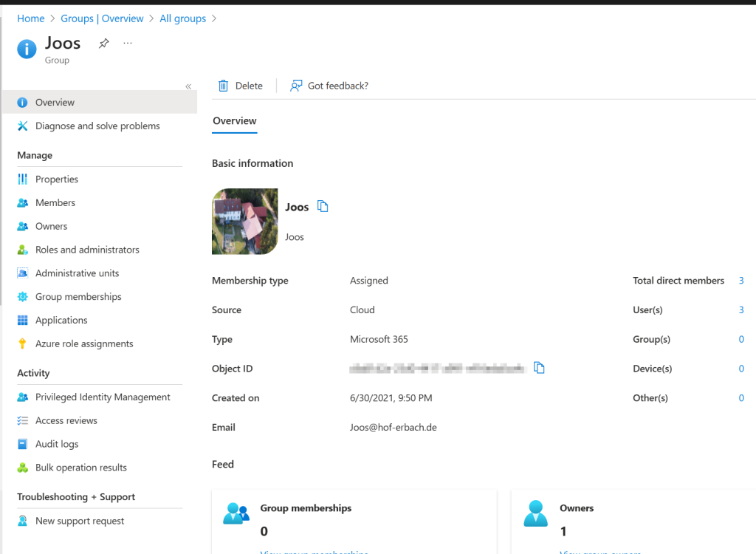Select Members in the sidebar
756x554 pixels.
(x=55, y=202)
